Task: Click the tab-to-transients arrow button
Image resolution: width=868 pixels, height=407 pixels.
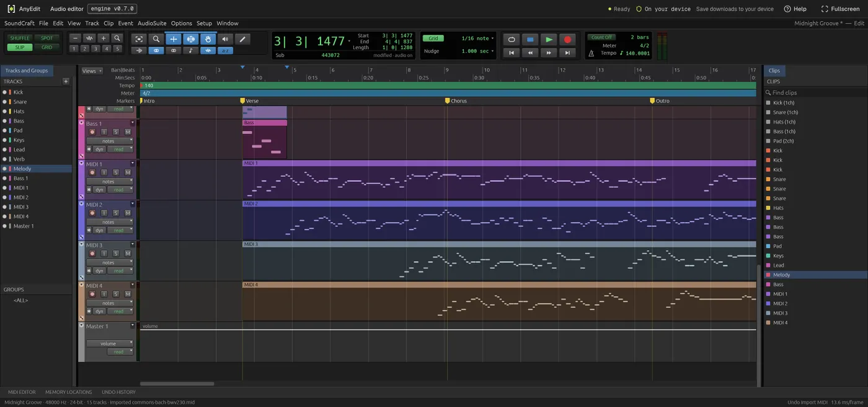Action: tap(139, 50)
